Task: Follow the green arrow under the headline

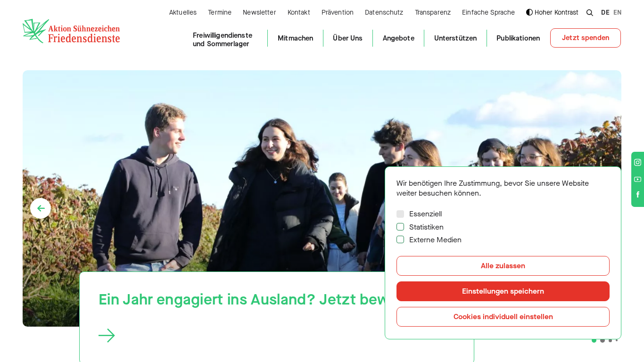Action: 107,336
